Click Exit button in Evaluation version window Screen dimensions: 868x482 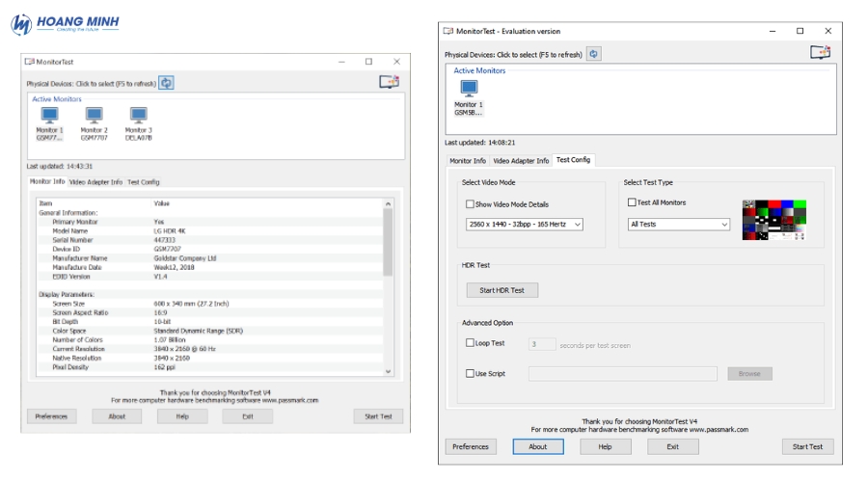point(672,446)
